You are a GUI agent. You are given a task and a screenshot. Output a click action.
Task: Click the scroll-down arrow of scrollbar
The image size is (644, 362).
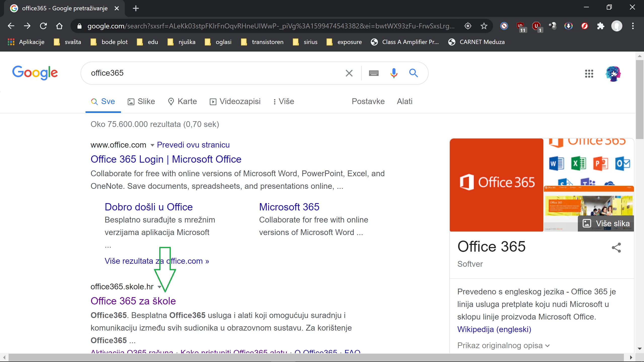tap(639, 349)
